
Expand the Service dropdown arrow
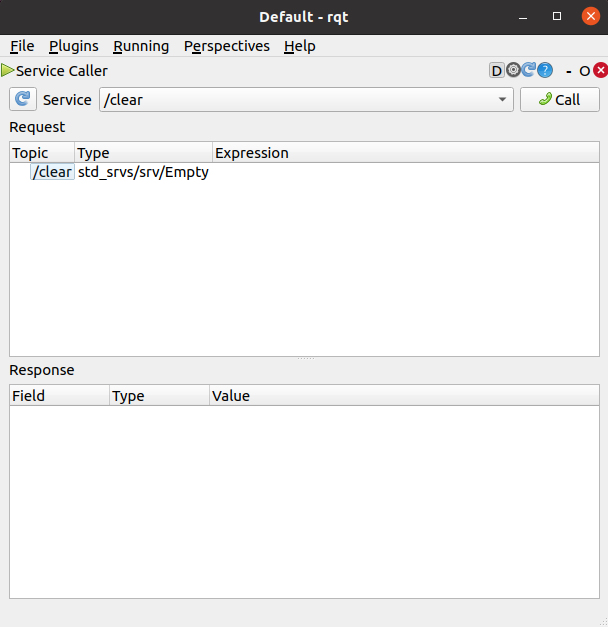pos(502,100)
